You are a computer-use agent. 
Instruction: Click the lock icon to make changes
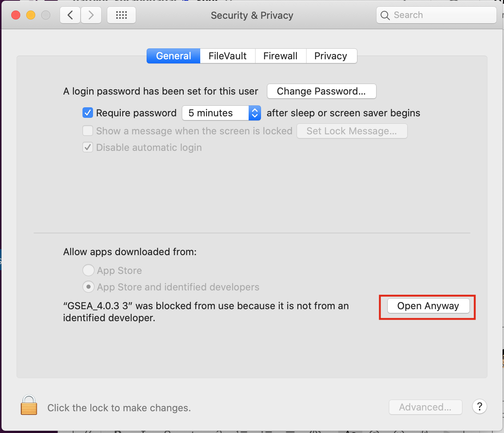point(29,406)
